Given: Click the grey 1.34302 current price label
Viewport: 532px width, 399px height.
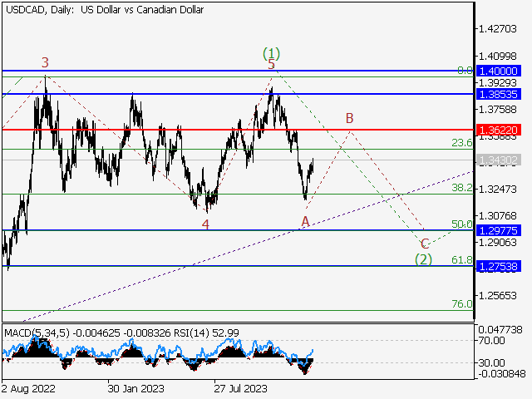Looking at the screenshot, I should (x=499, y=160).
